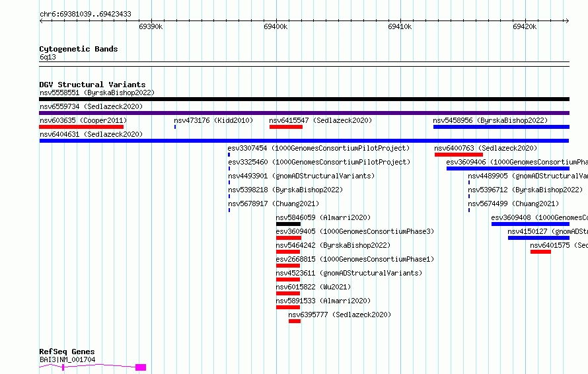The width and height of the screenshot is (588, 374).
Task: Select nsv5396712 (ByrskaBishop2022) variant label
Action: click(525, 190)
